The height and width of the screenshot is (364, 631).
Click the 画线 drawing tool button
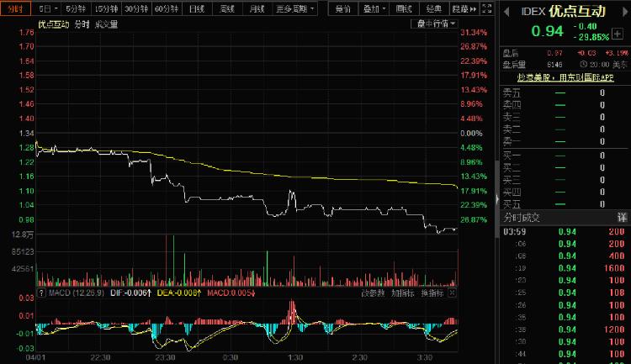click(404, 8)
